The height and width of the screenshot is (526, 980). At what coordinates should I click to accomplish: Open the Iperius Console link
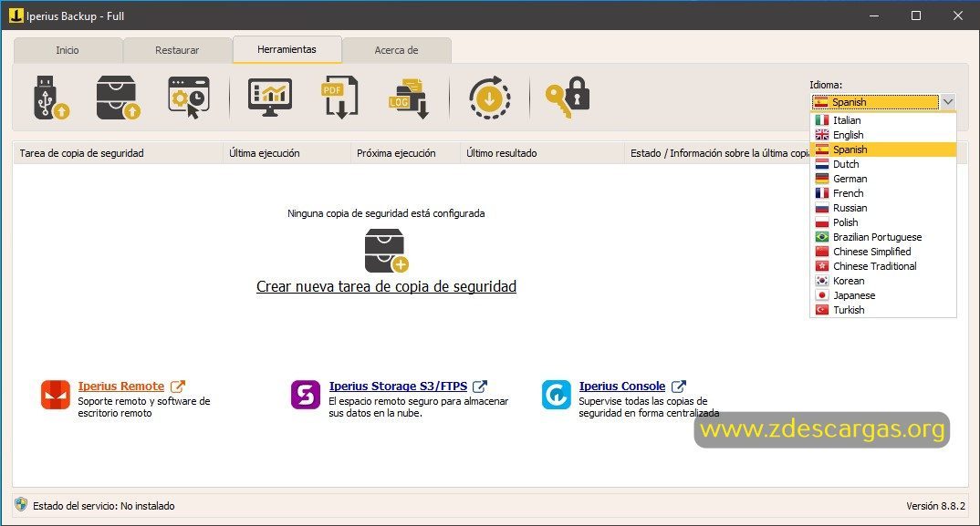pos(622,386)
